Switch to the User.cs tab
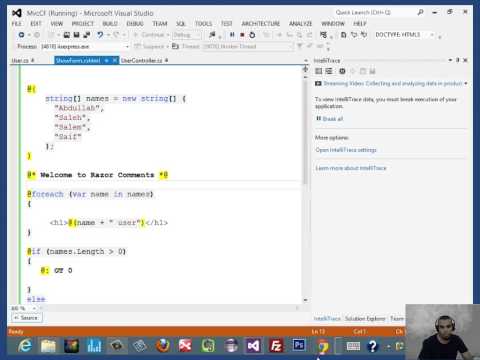Screen dimensions: 480x360 20,60
